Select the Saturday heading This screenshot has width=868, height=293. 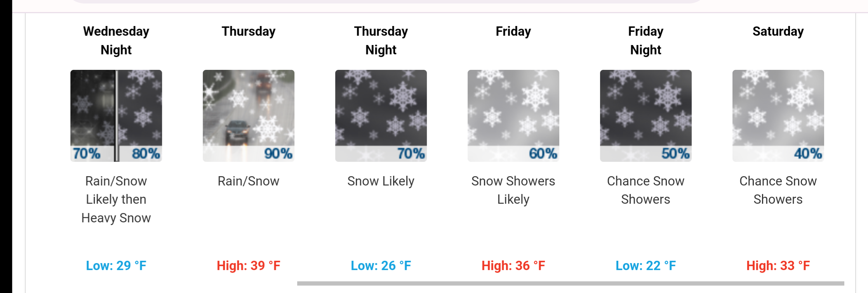pos(778,31)
